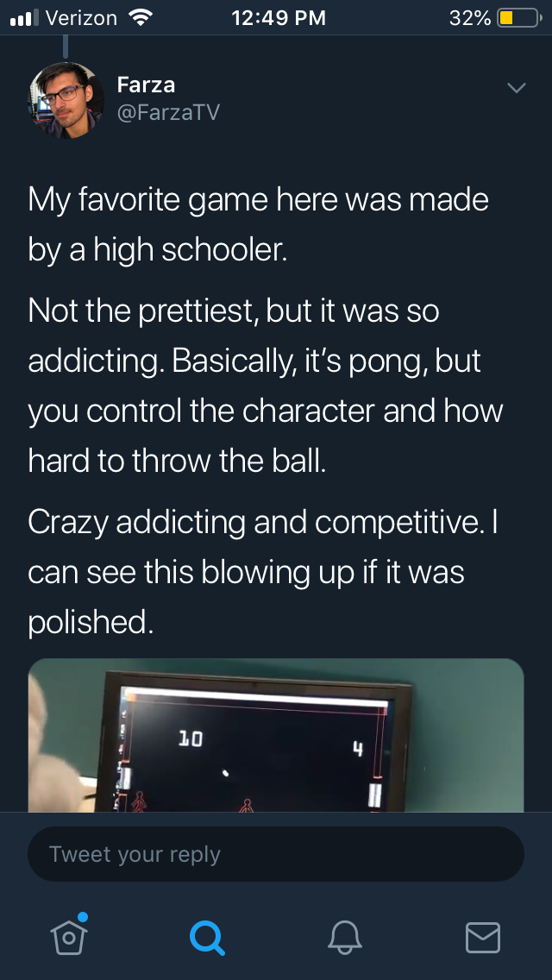Image resolution: width=552 pixels, height=980 pixels.
Task: Tap the score 10 in the game video
Action: click(x=190, y=738)
